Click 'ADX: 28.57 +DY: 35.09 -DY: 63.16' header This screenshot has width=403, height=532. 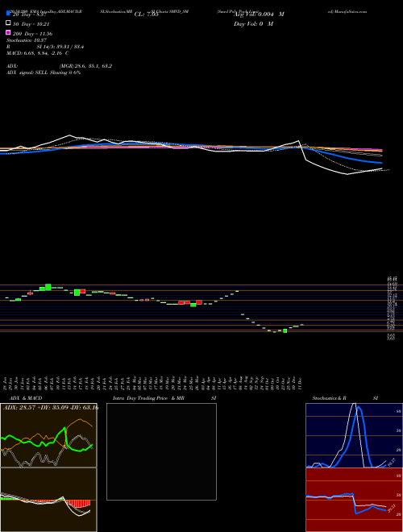(x=51, y=407)
